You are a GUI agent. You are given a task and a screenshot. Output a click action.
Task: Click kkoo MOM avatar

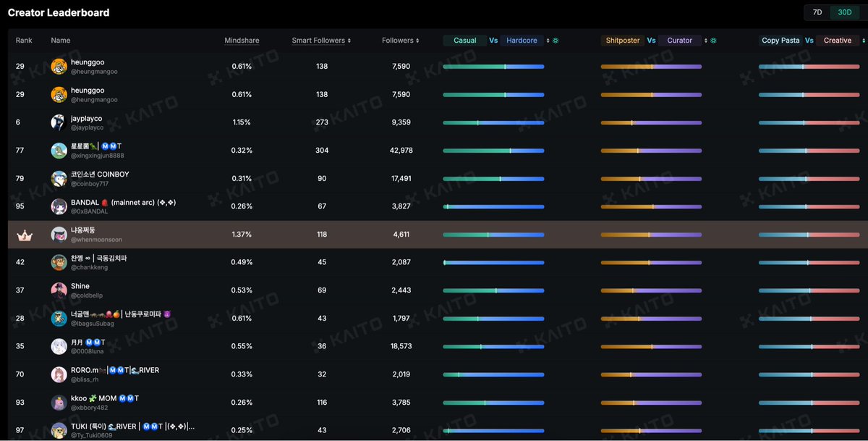tap(59, 403)
